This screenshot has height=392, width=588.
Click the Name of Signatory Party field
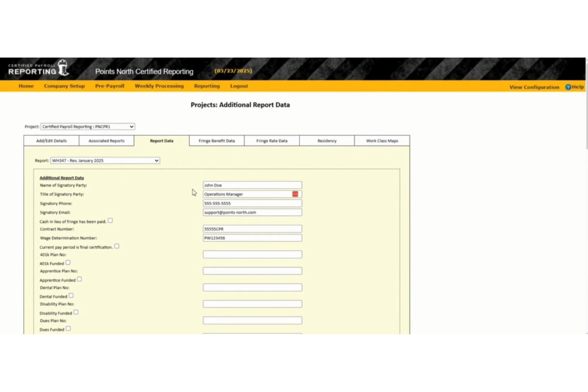[252, 185]
